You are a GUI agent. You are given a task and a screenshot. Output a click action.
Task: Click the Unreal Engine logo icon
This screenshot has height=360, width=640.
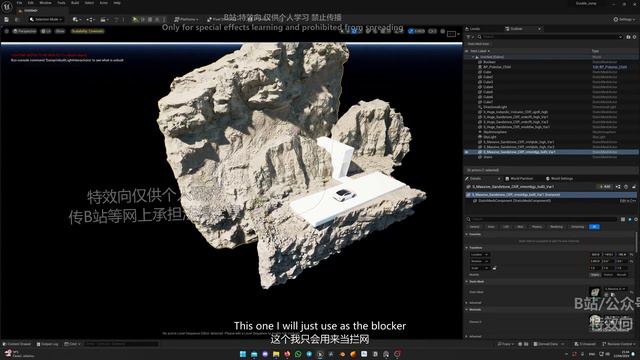(x=7, y=7)
